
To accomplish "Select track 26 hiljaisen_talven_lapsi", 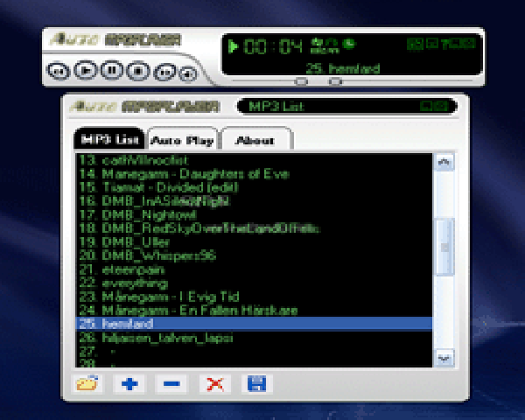I will tap(255, 338).
